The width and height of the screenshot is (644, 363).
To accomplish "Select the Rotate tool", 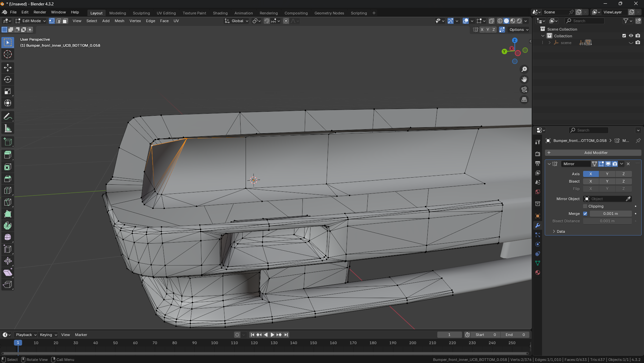I will [8, 80].
